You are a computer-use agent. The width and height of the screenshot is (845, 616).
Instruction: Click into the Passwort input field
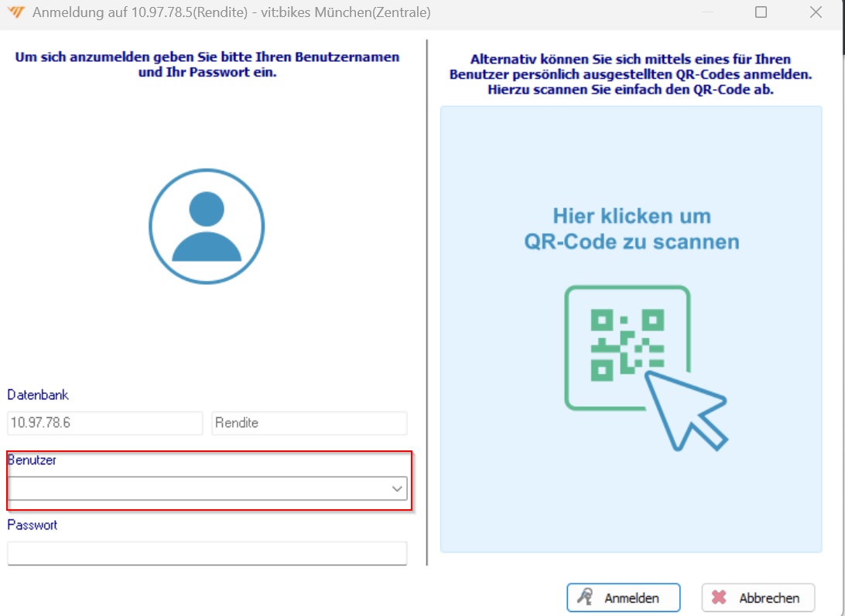(207, 553)
